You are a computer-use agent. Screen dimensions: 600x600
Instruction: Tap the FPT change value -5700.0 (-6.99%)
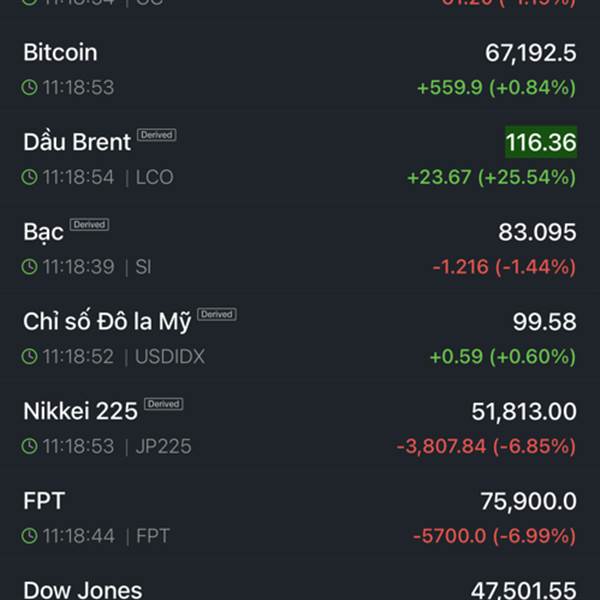[x=494, y=537]
